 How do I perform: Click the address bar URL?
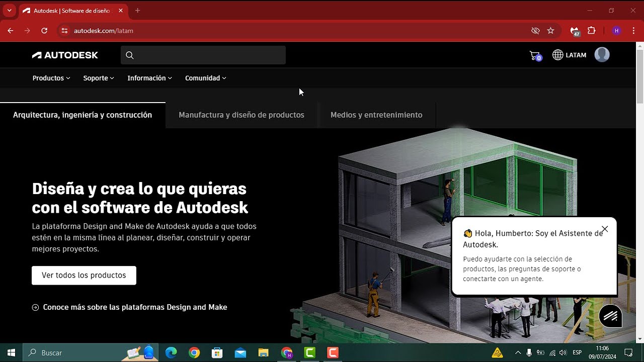point(104,31)
